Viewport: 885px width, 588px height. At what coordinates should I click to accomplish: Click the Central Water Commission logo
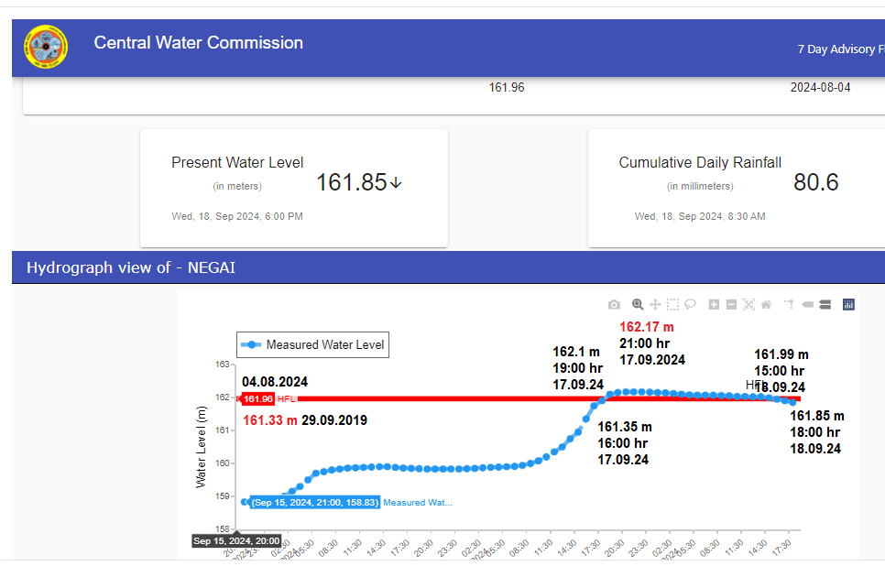click(x=46, y=48)
